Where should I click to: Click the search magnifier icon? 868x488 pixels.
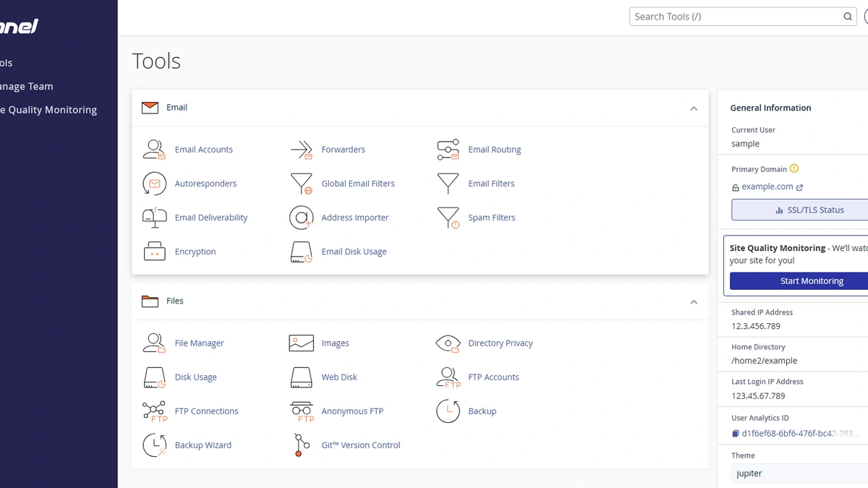point(848,17)
